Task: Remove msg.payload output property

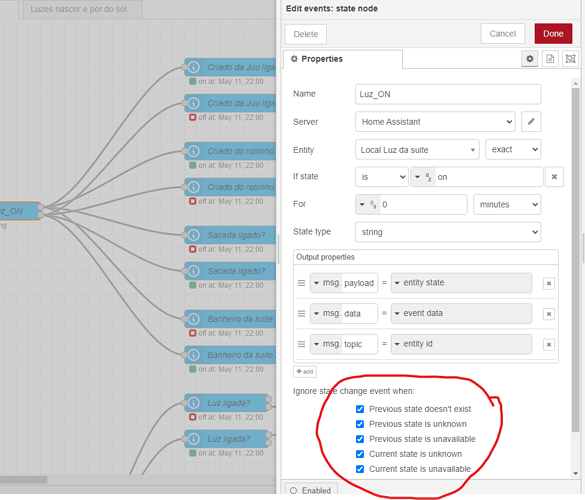Action: [549, 284]
